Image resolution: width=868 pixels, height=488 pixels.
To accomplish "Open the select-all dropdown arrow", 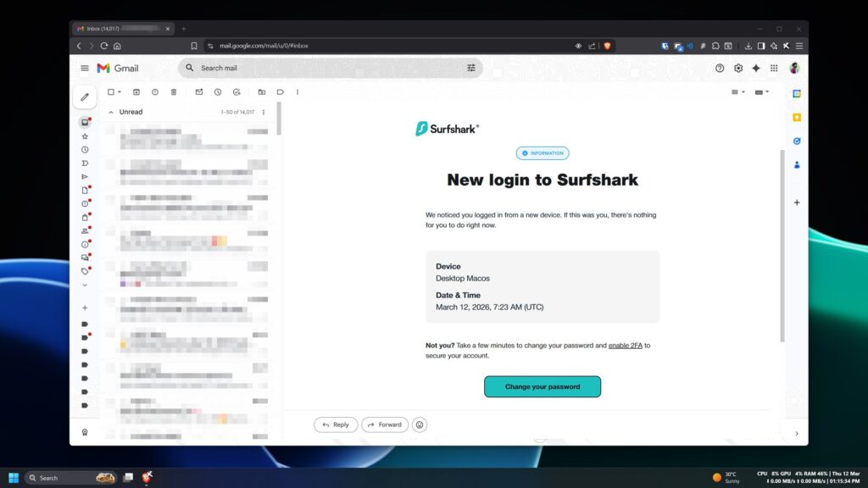I will [120, 92].
